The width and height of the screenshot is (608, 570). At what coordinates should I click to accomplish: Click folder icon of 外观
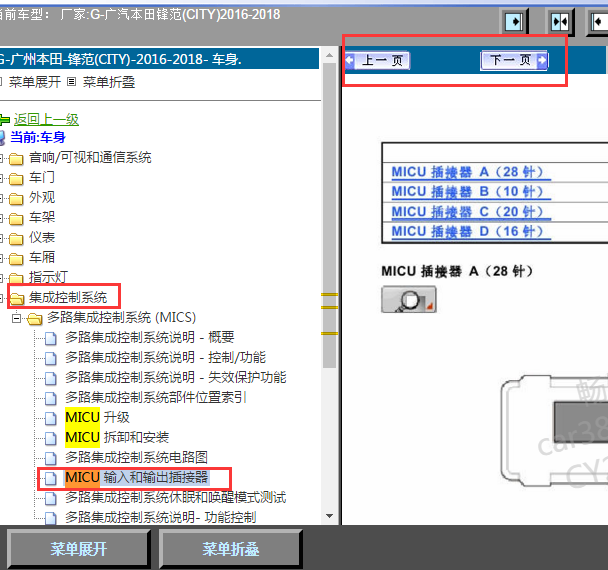(x=16, y=199)
